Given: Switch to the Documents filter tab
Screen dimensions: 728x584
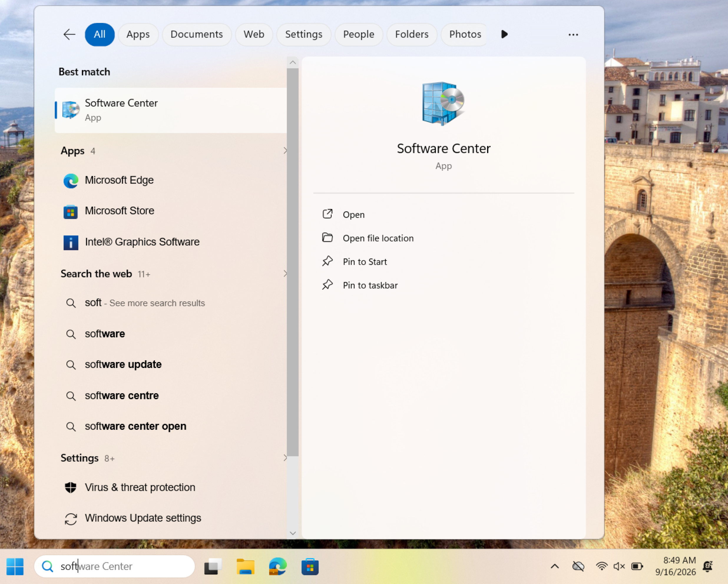Looking at the screenshot, I should pyautogui.click(x=196, y=34).
